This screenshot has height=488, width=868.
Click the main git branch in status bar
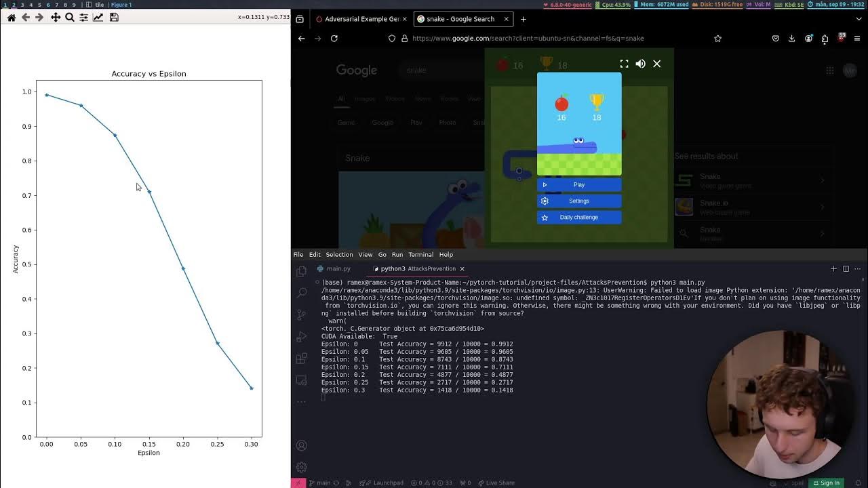pos(319,483)
